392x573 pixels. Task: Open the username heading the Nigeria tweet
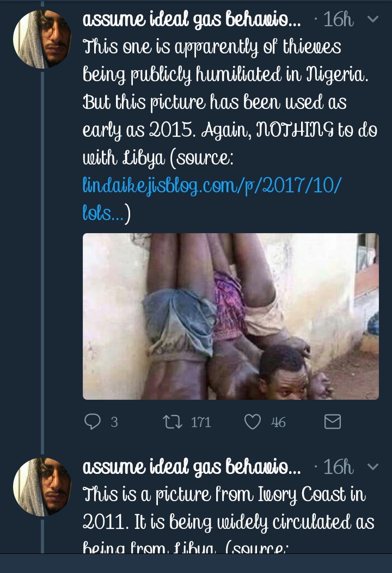(x=191, y=20)
